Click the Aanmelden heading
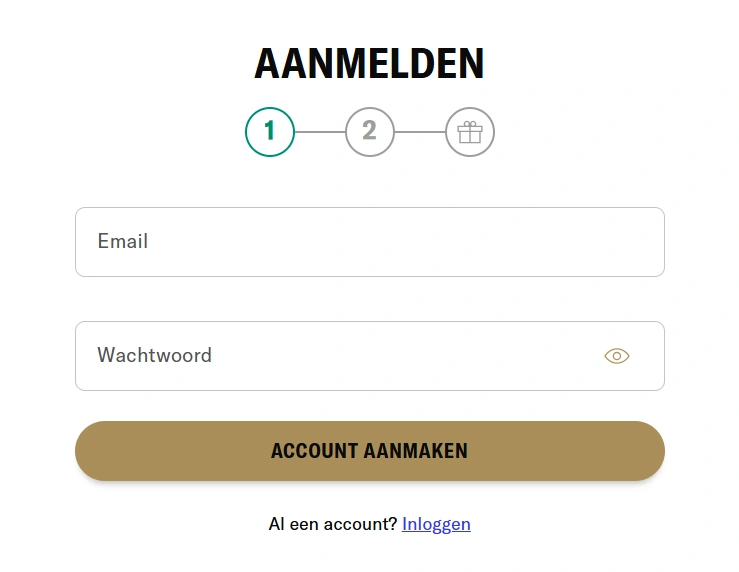The image size is (739, 572). [x=369, y=65]
